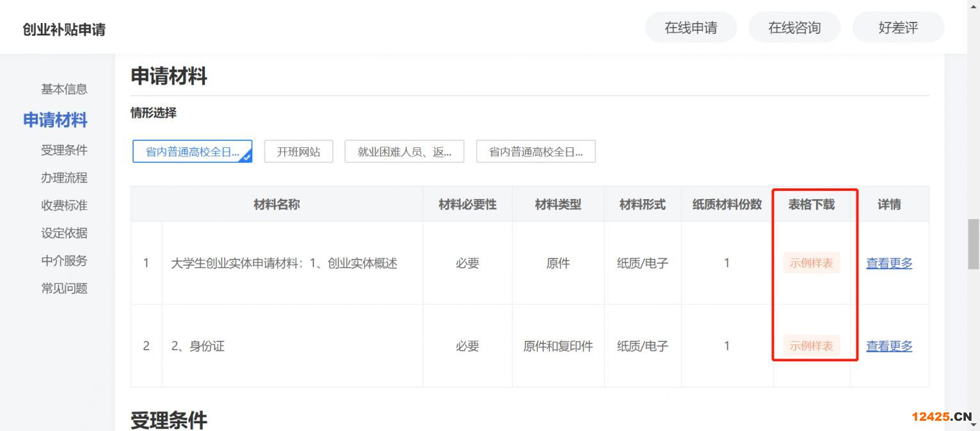Click the 原件和复印件 cell
The height and width of the screenshot is (431, 980).
558,346
